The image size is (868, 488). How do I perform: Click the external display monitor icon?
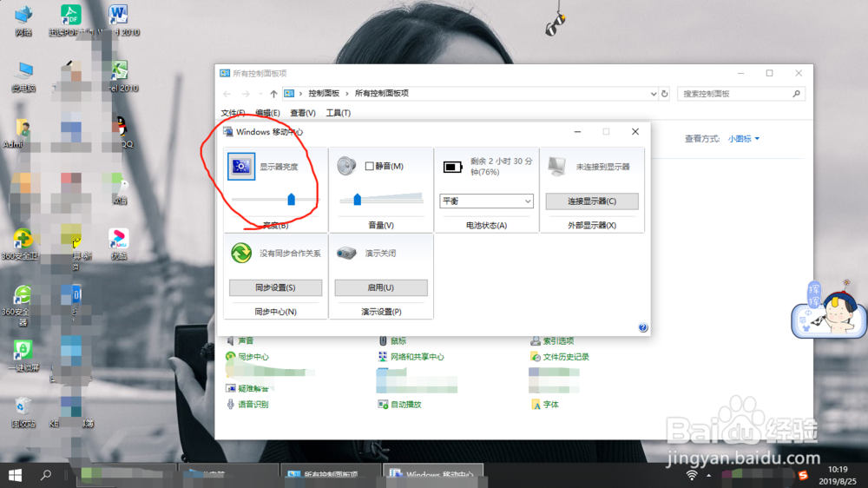[556, 166]
